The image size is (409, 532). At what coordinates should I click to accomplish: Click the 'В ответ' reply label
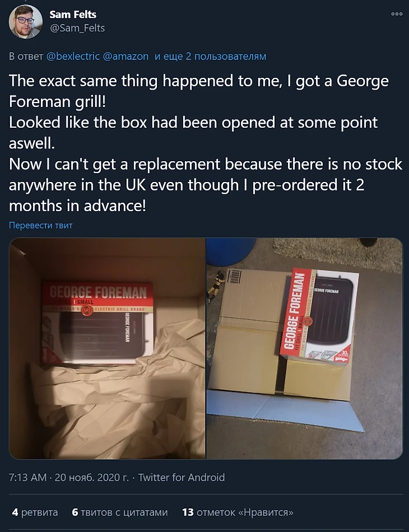coord(26,56)
